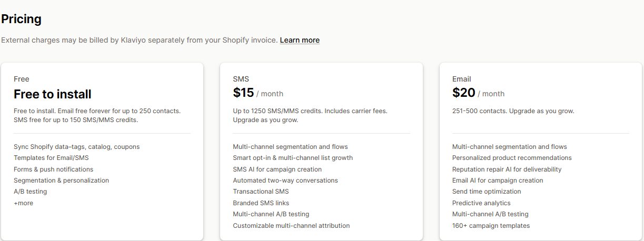
Task: Click the Pricing heading
Action: tap(21, 19)
